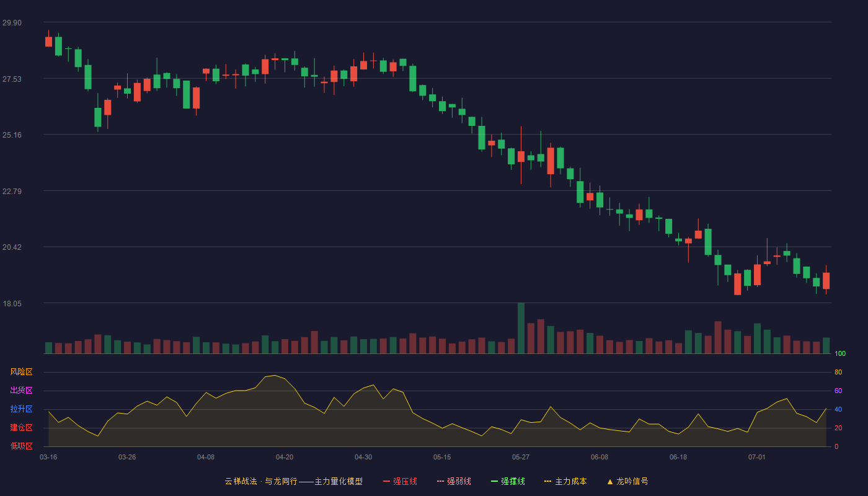The width and height of the screenshot is (868, 496).
Task: Click the 29.90 price axis label
Action: tap(12, 23)
